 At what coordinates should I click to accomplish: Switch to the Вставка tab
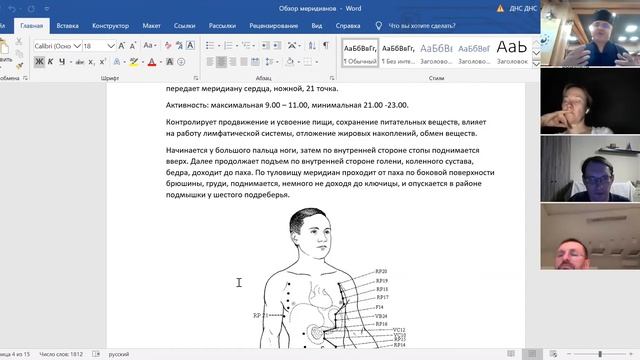point(67,26)
